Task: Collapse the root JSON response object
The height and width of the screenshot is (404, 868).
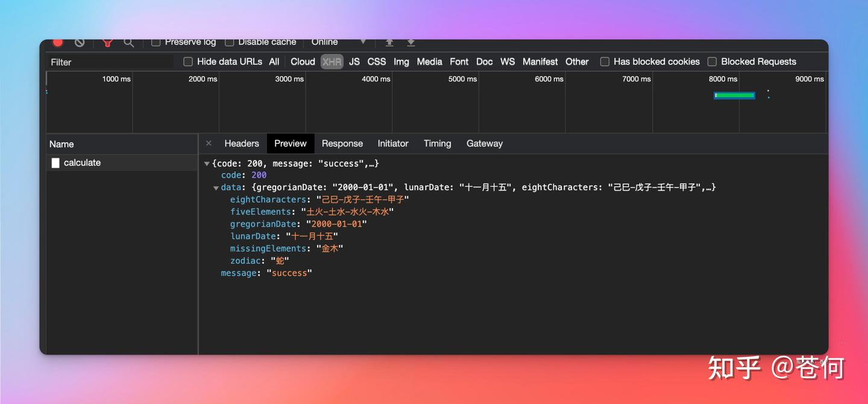Action: click(207, 164)
